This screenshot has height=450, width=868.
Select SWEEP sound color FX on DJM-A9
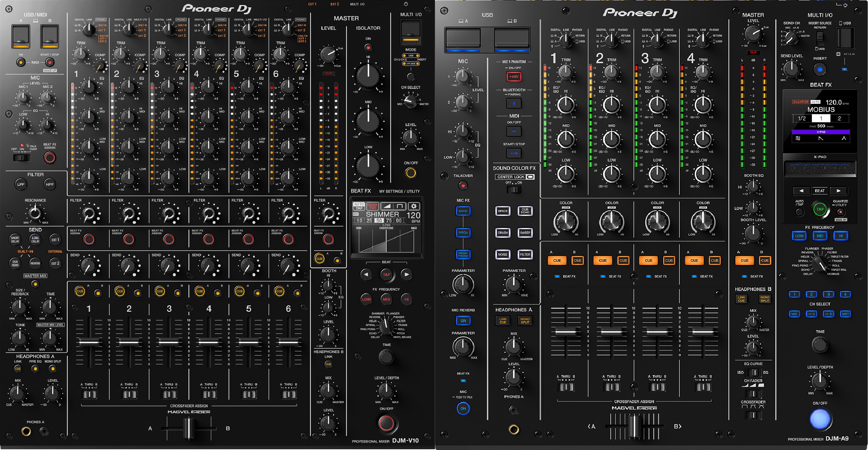pyautogui.click(x=525, y=233)
